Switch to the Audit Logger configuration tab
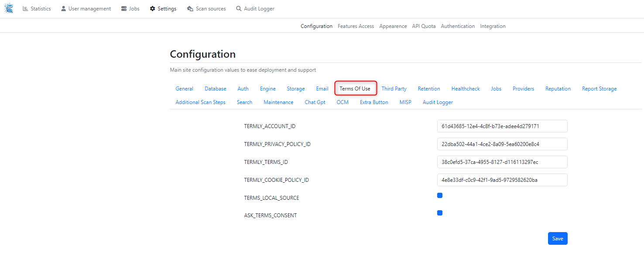This screenshot has height=271, width=644. pyautogui.click(x=438, y=102)
